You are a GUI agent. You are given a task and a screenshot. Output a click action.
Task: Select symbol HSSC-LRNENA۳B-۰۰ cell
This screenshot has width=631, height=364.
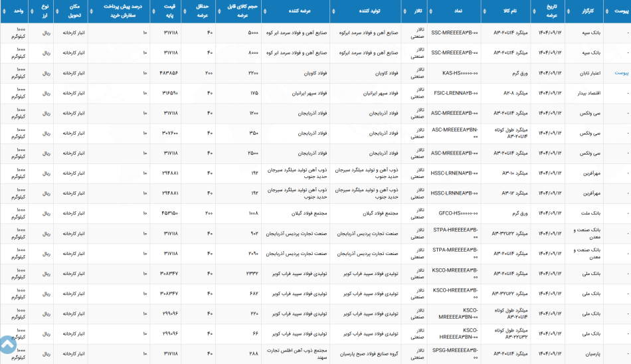click(x=454, y=173)
